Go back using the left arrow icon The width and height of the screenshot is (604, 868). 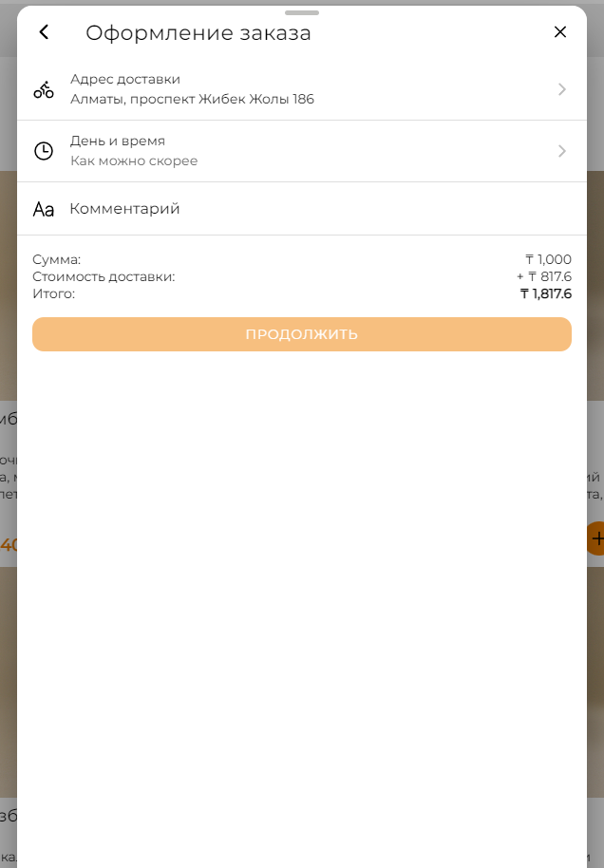pos(45,32)
